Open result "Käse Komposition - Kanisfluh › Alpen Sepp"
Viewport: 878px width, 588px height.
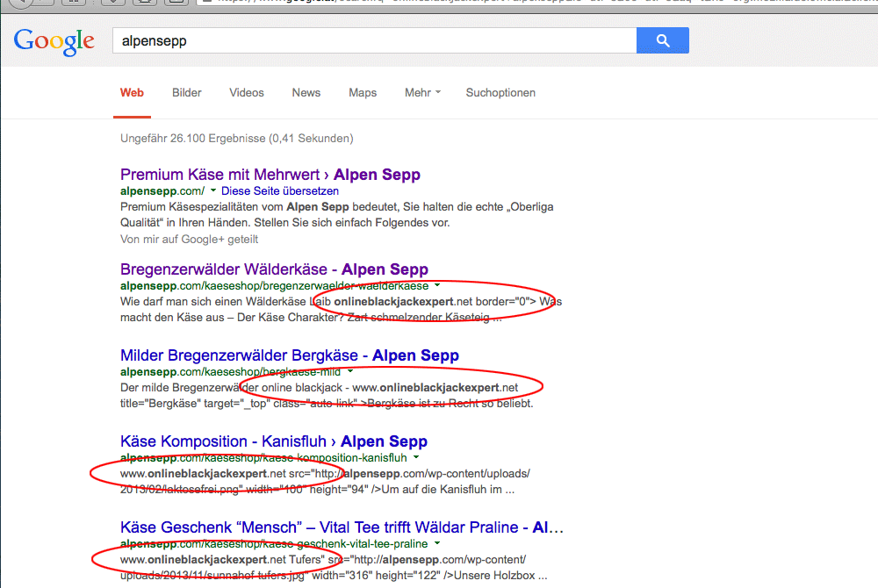click(x=274, y=441)
